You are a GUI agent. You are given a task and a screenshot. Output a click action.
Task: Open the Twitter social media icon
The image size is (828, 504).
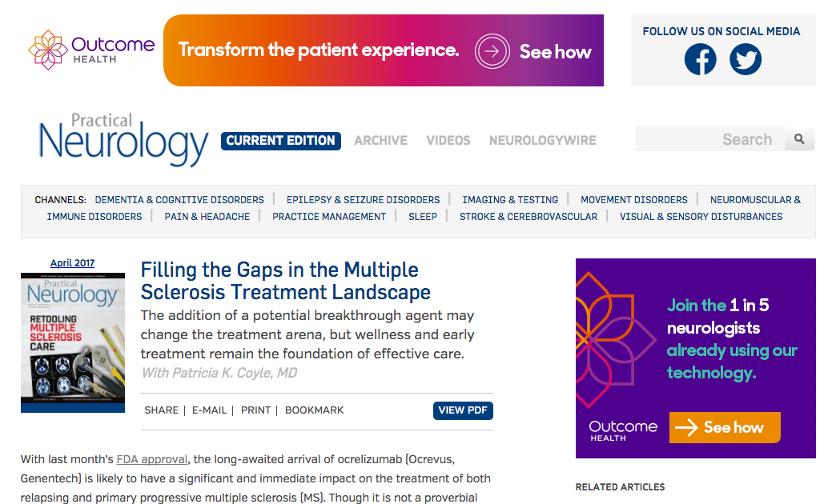(746, 59)
